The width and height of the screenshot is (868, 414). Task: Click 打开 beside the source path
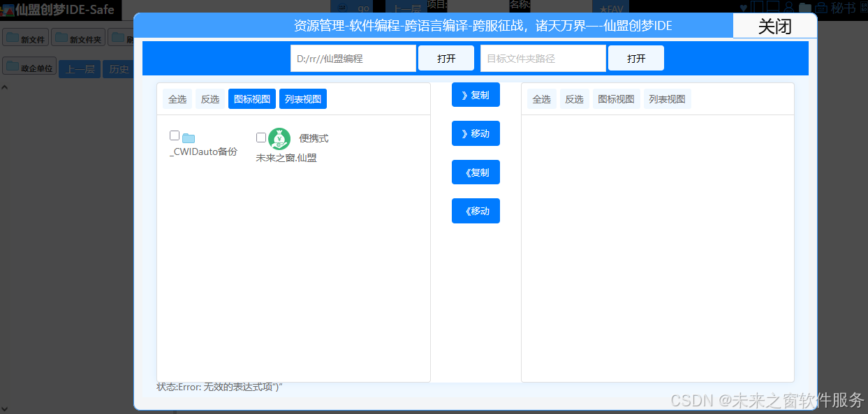click(x=446, y=59)
